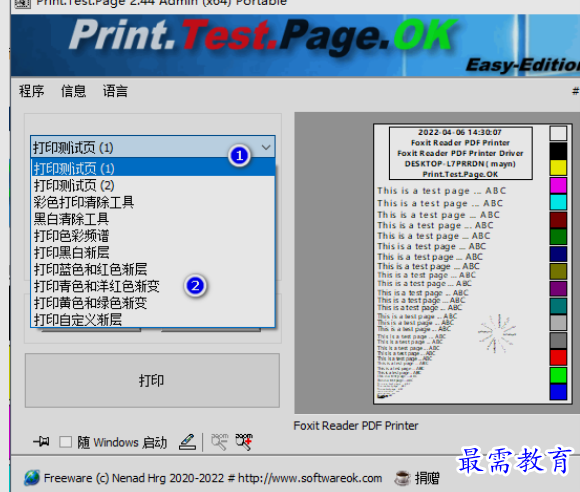Viewport: 580px width, 492px height.
Task: Enable 随 Windows 启动 checkbox
Action: coord(65,442)
